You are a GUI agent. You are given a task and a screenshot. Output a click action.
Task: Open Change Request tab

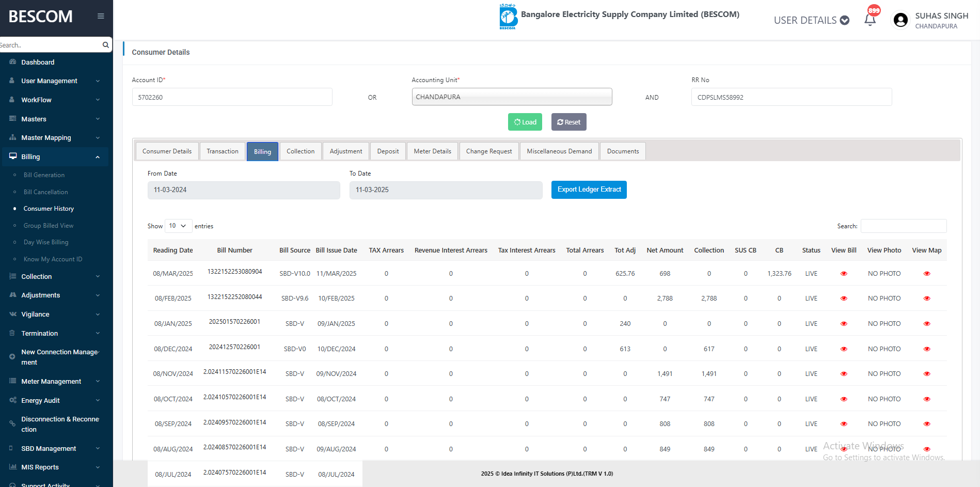tap(489, 151)
